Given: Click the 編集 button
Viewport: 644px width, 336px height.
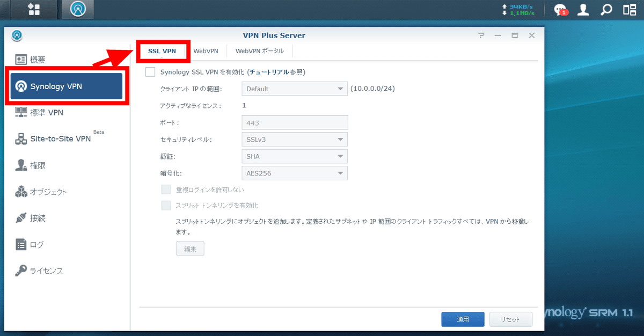Looking at the screenshot, I should (x=190, y=249).
